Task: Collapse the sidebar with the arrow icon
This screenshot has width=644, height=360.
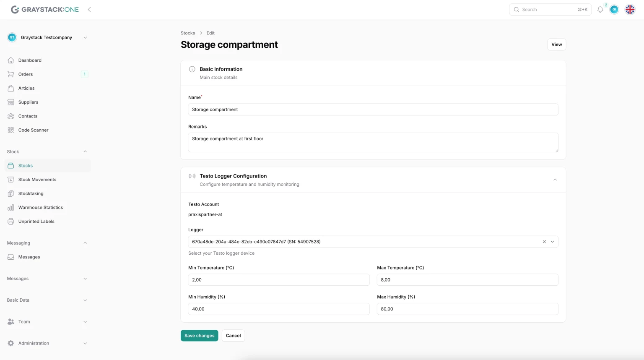Action: point(89,10)
